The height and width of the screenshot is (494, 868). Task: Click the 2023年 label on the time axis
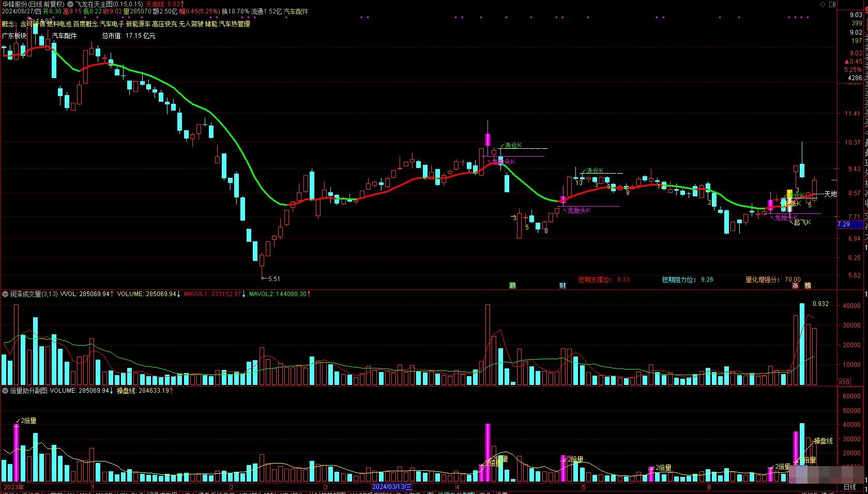pyautogui.click(x=13, y=487)
